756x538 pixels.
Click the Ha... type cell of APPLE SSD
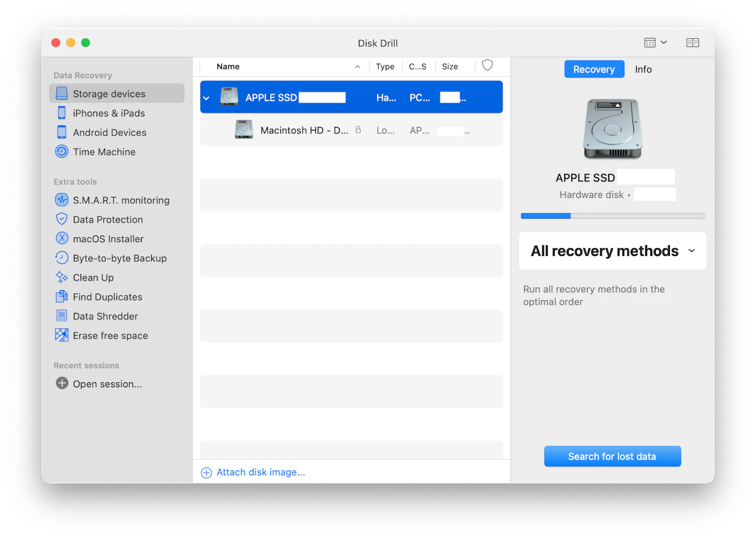[x=386, y=98]
